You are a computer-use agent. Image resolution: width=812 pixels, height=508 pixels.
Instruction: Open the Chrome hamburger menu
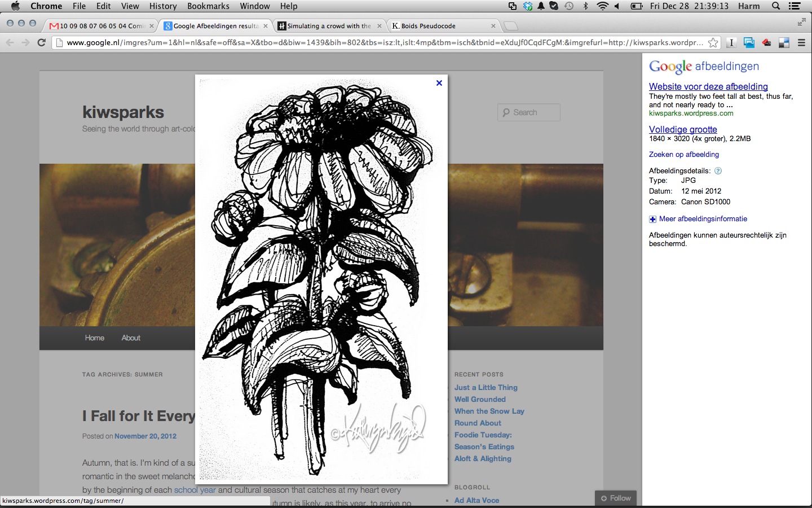coord(801,42)
